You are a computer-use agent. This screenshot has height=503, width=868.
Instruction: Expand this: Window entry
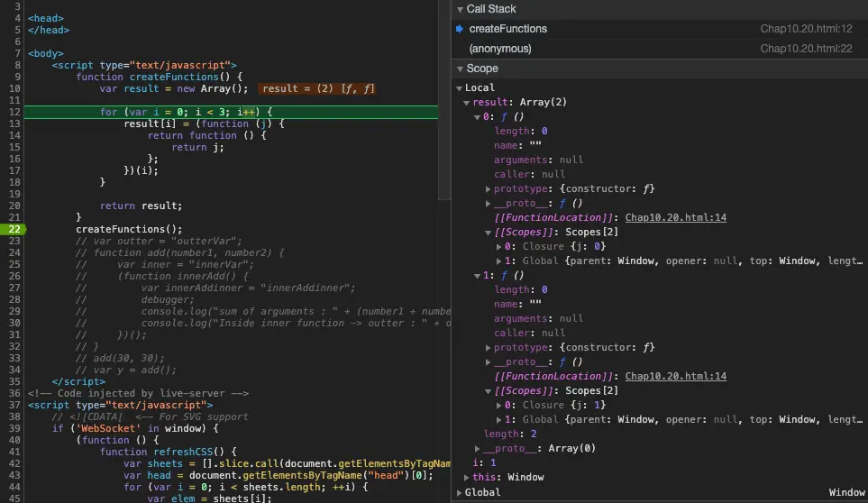[467, 478]
